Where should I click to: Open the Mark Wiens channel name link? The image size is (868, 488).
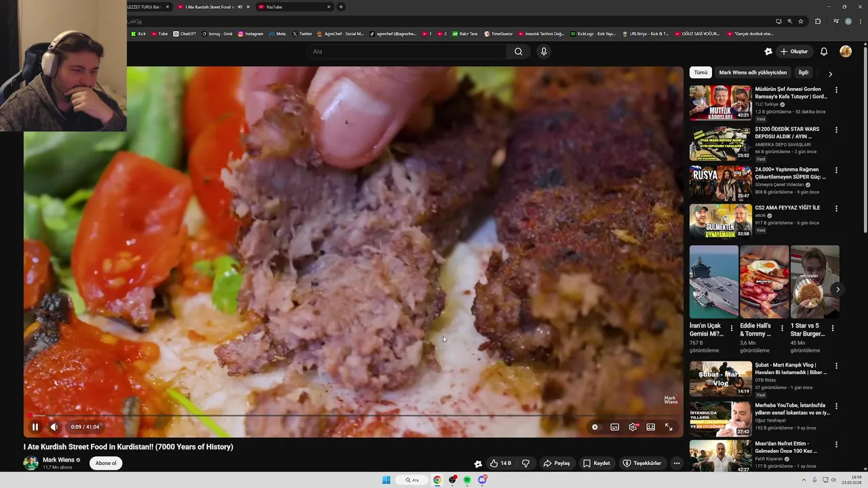(58, 460)
